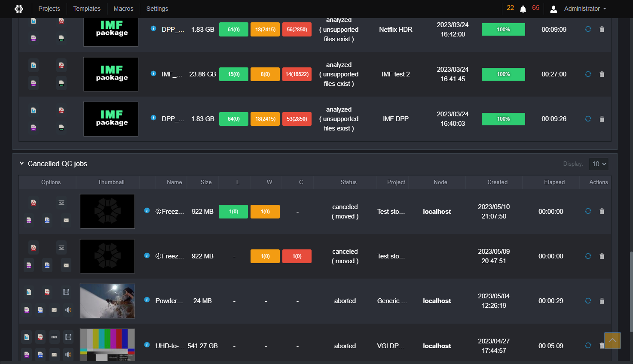Open the notifications bell
The width and height of the screenshot is (633, 364).
click(523, 9)
